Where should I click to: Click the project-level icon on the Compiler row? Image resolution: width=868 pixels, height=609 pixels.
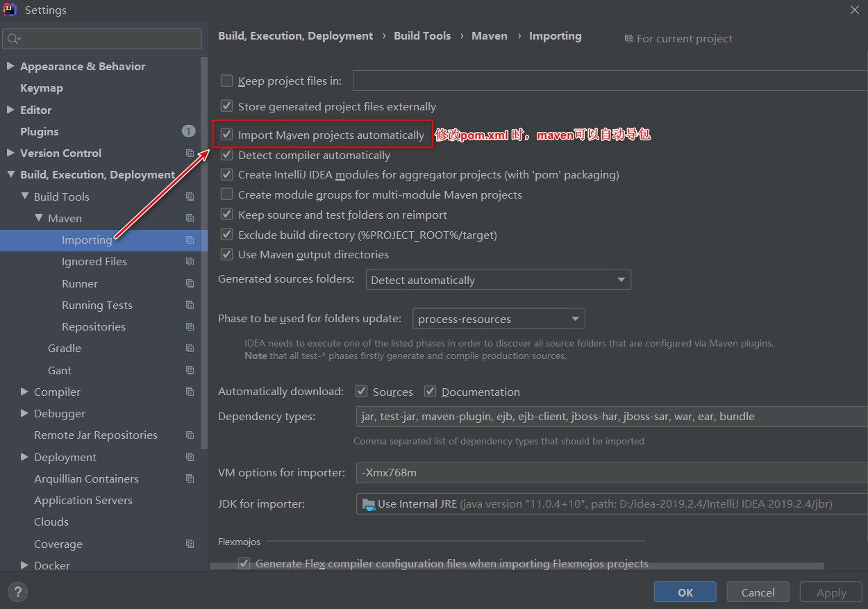190,392
